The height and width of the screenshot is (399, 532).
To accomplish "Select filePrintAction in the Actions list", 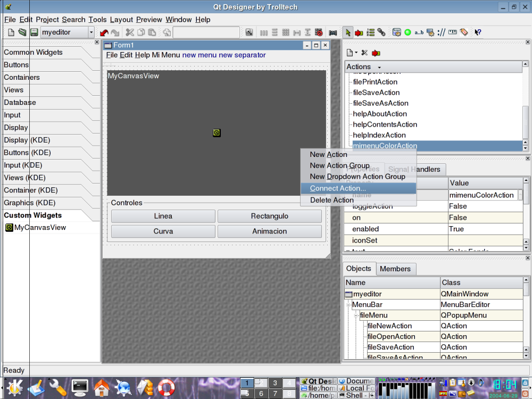I will [x=375, y=82].
